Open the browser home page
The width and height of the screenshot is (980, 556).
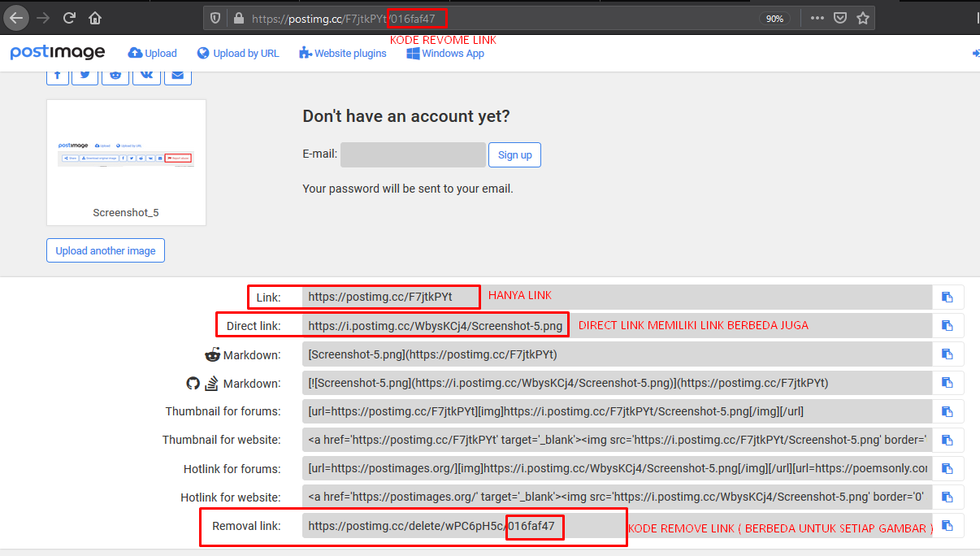[96, 18]
